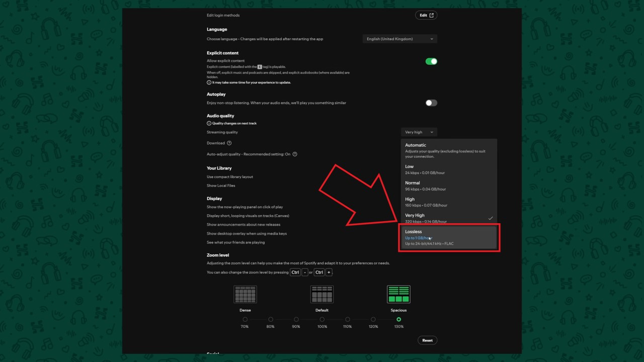This screenshot has height=362, width=644.
Task: Click the Default zoom layout icon
Action: [x=322, y=294]
